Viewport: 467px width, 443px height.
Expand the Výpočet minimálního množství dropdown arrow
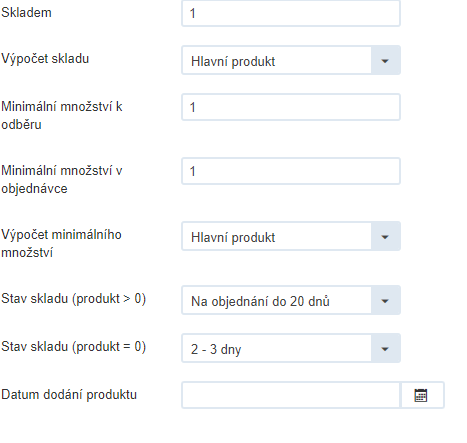coord(385,237)
